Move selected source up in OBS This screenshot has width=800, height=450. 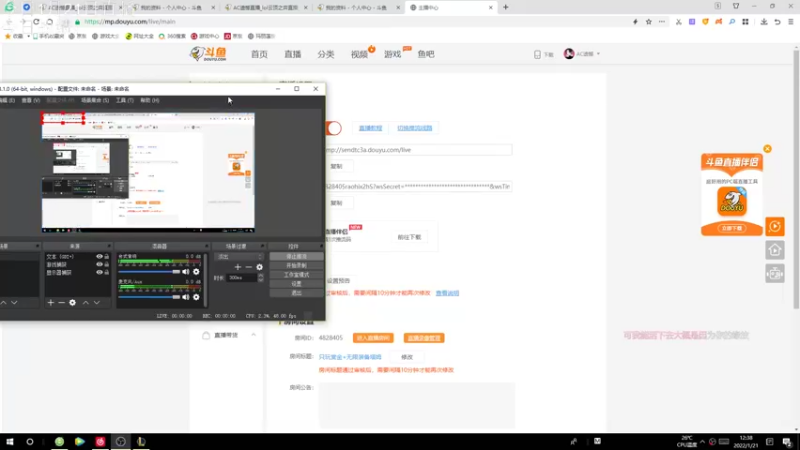click(86, 303)
